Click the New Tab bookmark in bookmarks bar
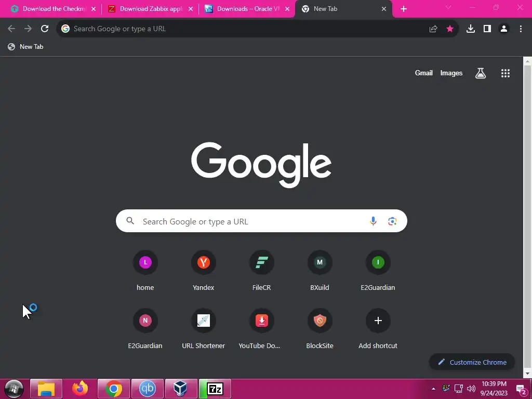The width and height of the screenshot is (532, 399). coord(25,47)
